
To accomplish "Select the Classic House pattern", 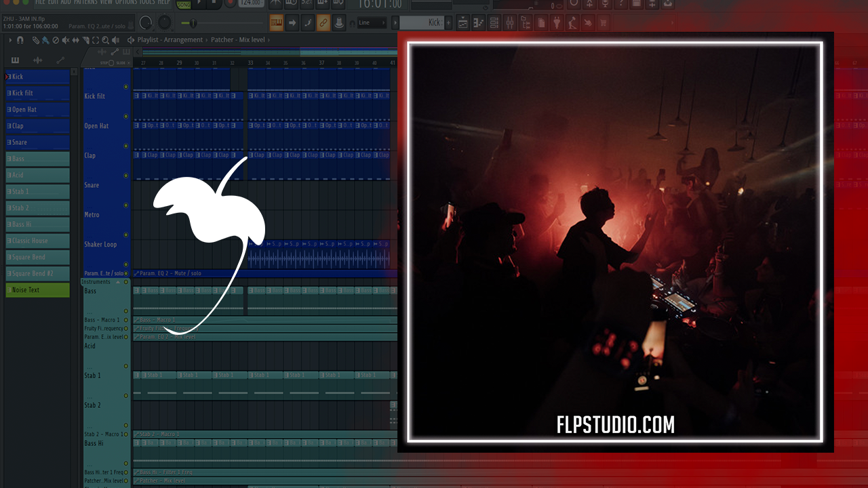I will [x=38, y=241].
